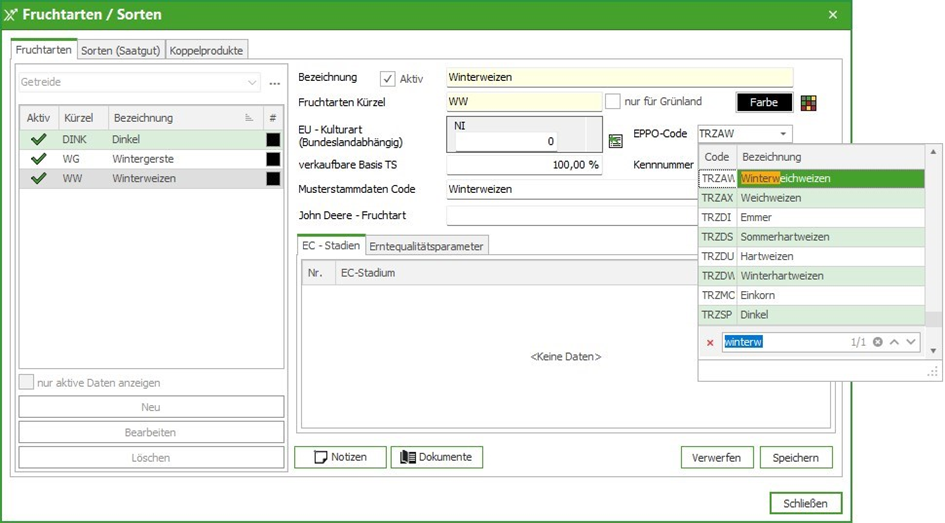The width and height of the screenshot is (945, 523).
Task: Click the ellipsis button next to Getreide
Action: (x=275, y=83)
